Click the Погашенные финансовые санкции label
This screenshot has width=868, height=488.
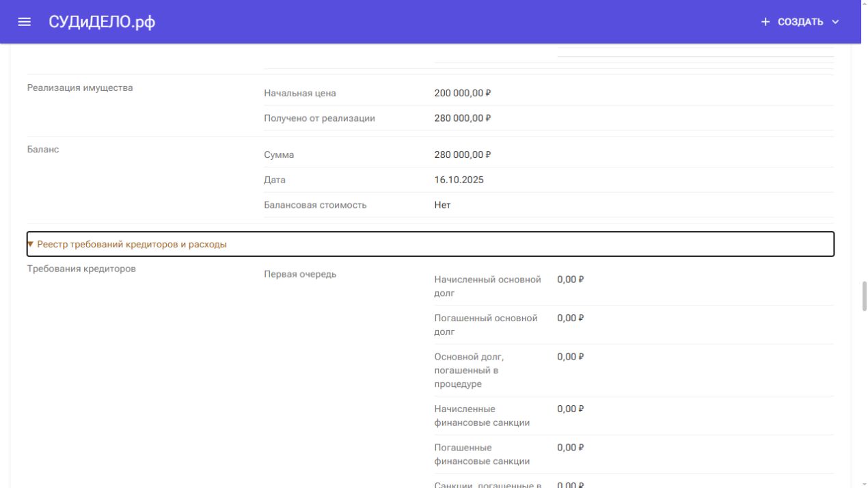point(482,455)
